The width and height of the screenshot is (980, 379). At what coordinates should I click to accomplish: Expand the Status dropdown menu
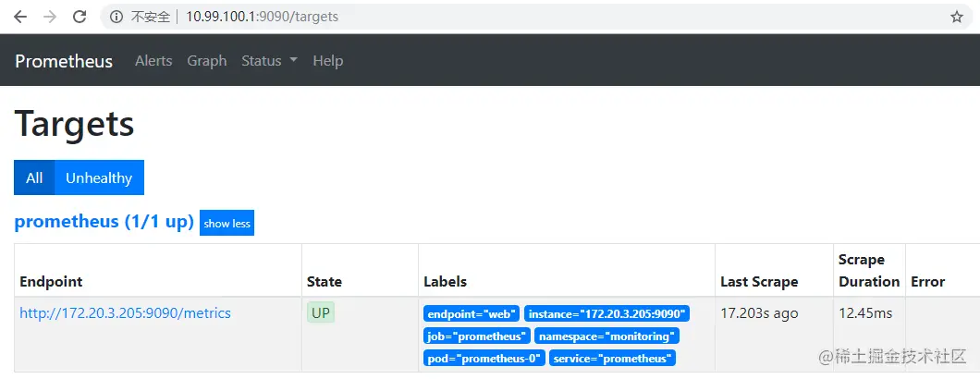[269, 61]
